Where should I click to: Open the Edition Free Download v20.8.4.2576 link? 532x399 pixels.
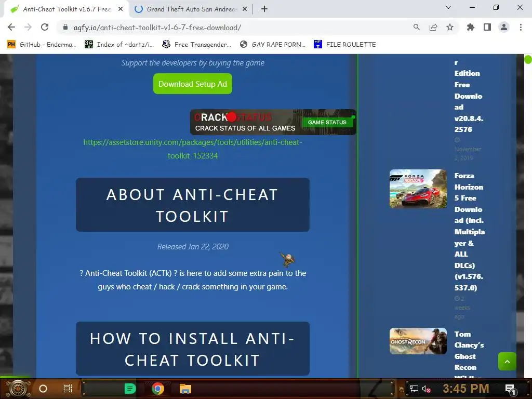point(469,96)
